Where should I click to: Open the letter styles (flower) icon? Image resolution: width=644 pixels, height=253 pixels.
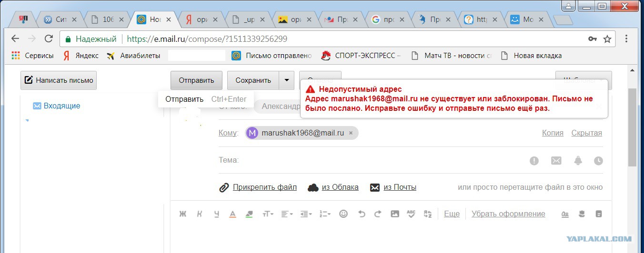click(582, 214)
